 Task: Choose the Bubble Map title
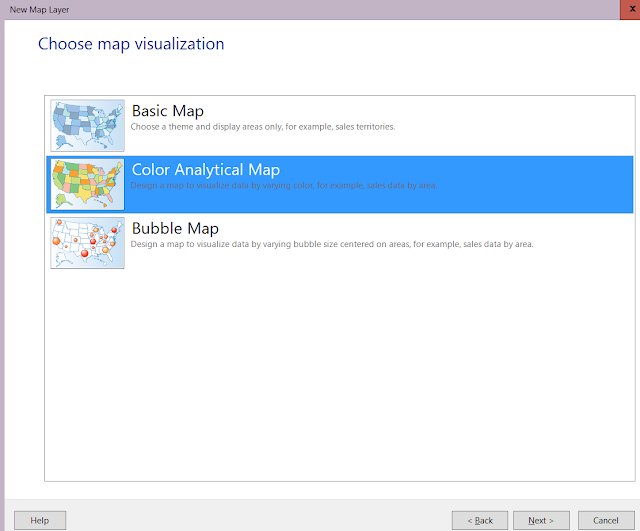point(175,229)
